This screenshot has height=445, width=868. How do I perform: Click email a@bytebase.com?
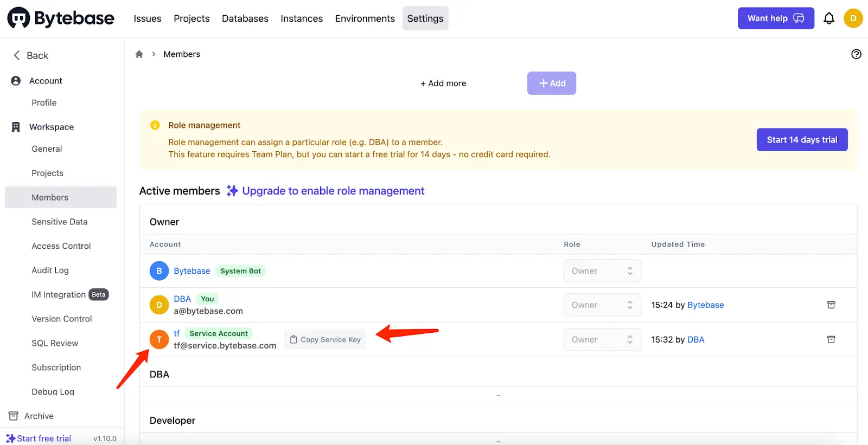[x=208, y=311]
